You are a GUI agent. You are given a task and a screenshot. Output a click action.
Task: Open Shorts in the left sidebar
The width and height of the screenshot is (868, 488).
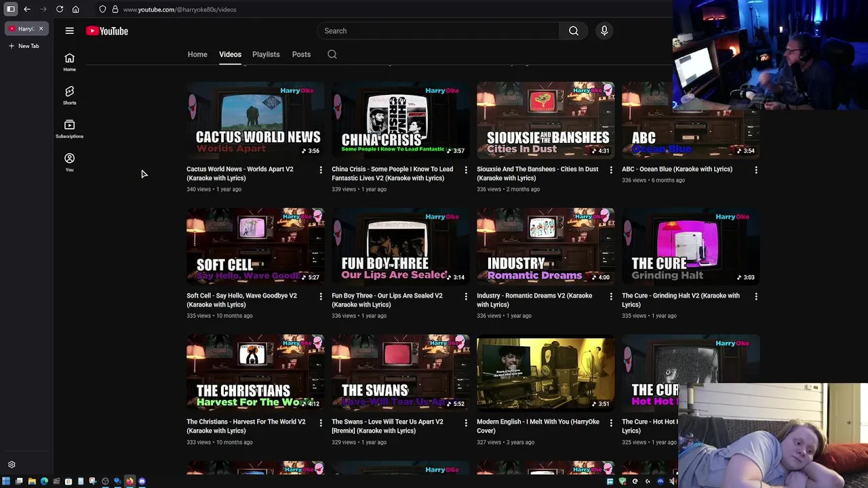[x=69, y=96]
